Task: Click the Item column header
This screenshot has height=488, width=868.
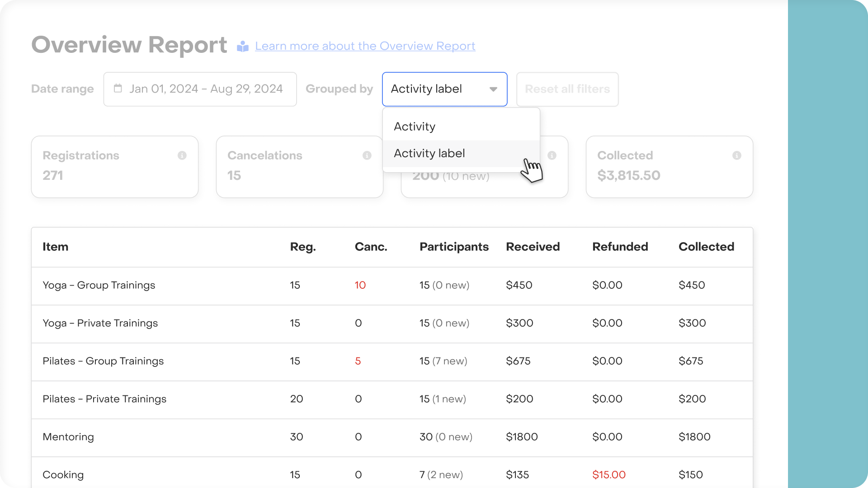Action: (55, 247)
